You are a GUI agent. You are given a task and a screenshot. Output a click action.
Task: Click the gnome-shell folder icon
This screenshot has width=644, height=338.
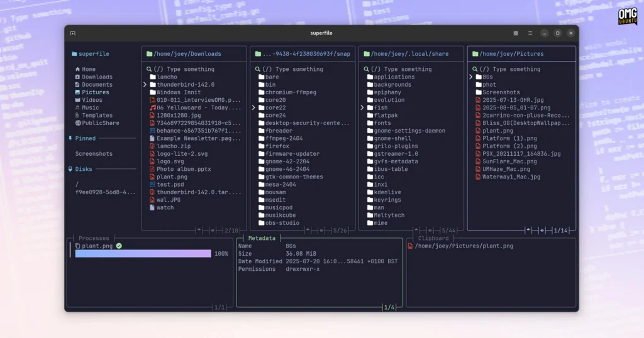coord(370,139)
